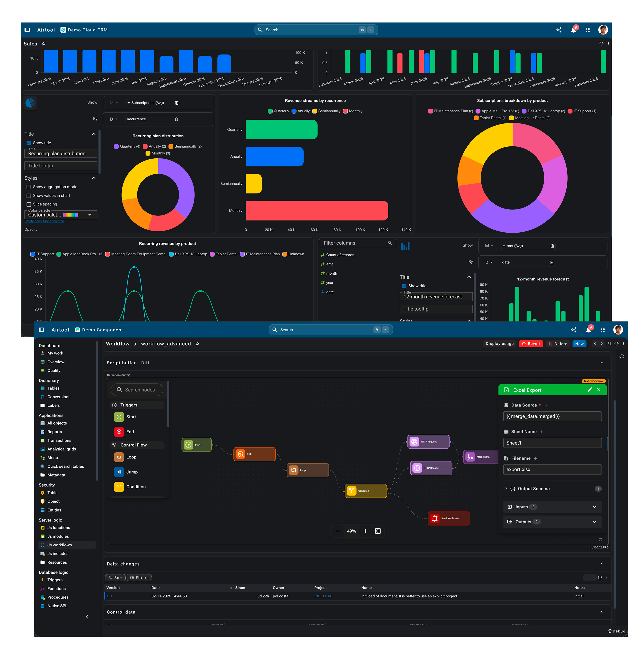This screenshot has height=656, width=644.
Task: Delete the Recurrence grouping with trash icon
Action: coord(176,119)
